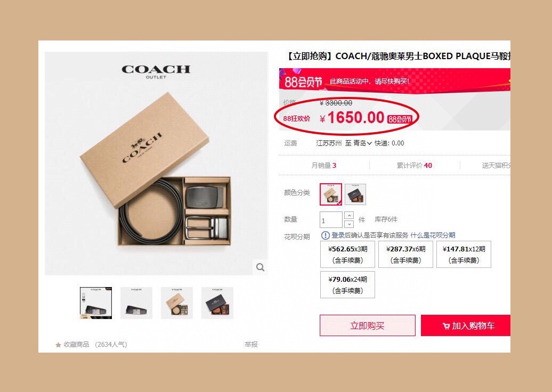Click the info icon beside 登录后确认
Screen dimensions: 552x392
(x=325, y=235)
